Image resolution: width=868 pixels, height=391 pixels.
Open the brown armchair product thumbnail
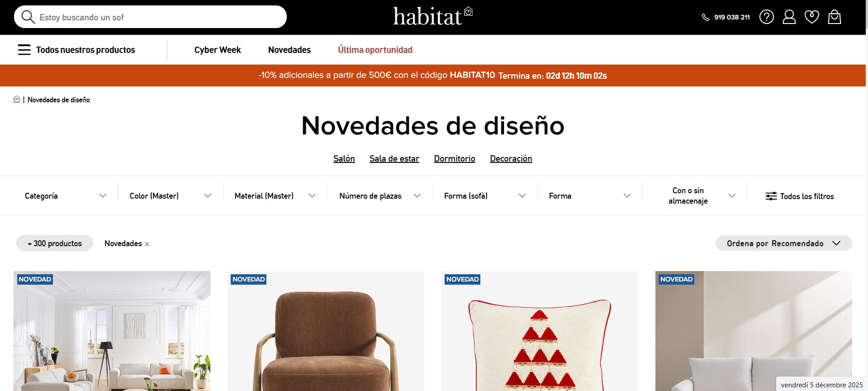pyautogui.click(x=326, y=331)
